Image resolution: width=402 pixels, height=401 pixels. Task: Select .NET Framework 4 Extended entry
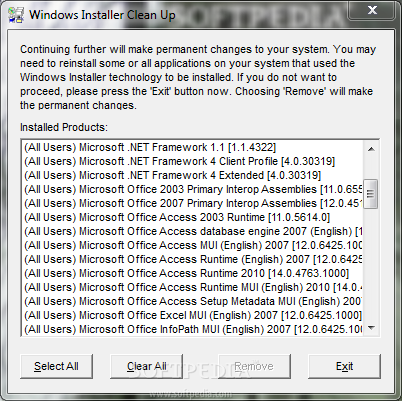click(193, 175)
